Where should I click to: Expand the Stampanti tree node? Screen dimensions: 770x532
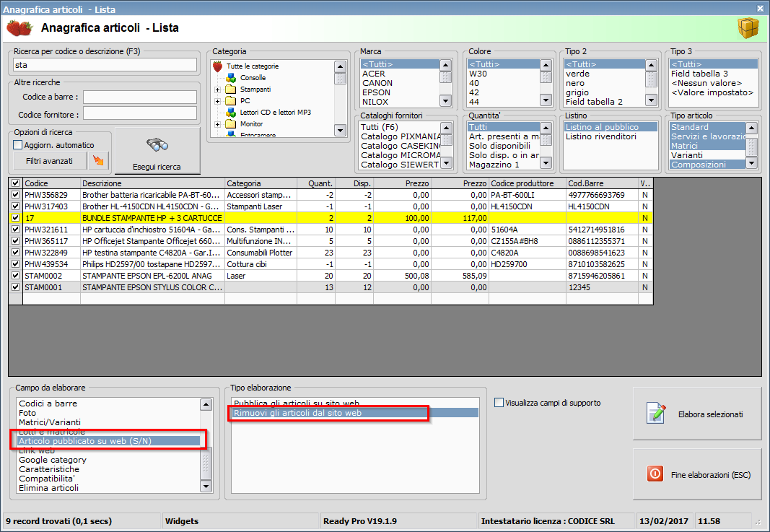[217, 90]
